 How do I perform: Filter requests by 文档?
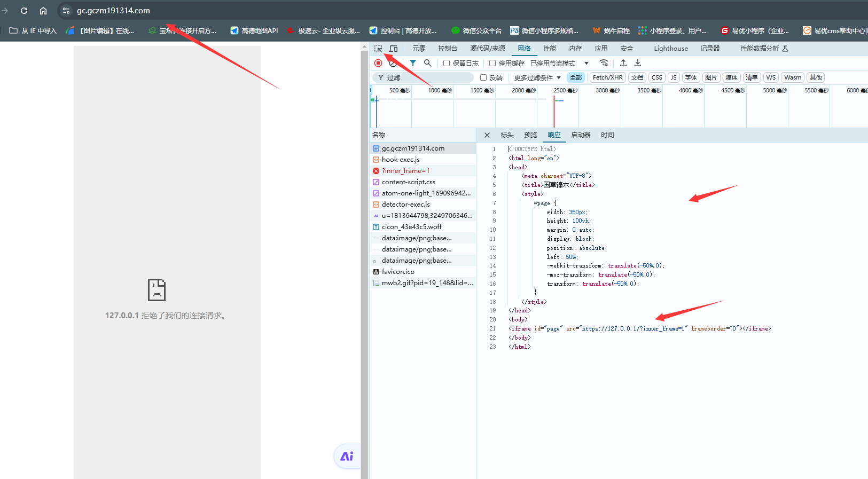(x=637, y=77)
